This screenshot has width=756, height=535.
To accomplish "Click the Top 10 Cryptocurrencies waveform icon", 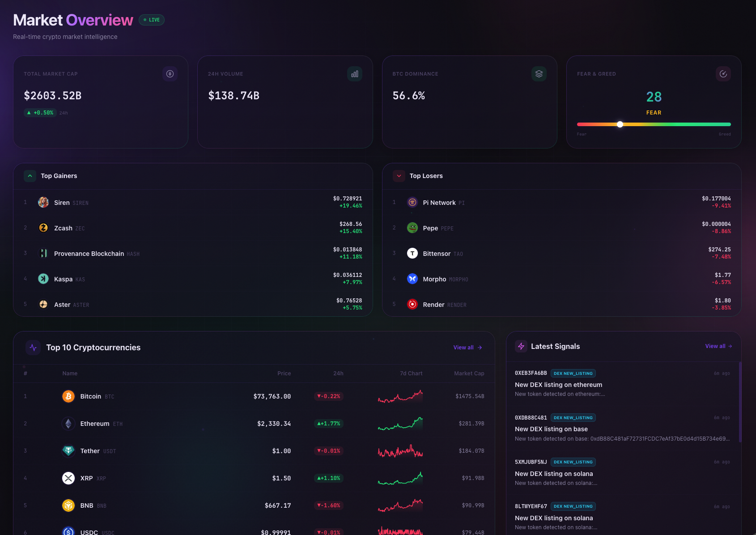I will [33, 348].
